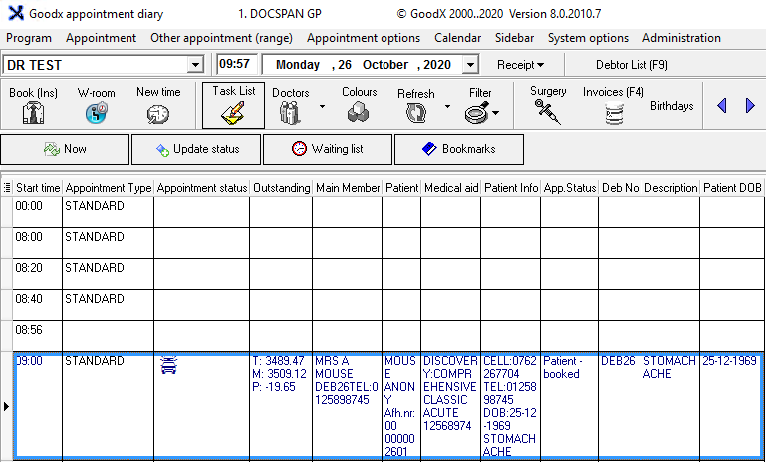
Task: Click the Update status button
Action: [196, 149]
